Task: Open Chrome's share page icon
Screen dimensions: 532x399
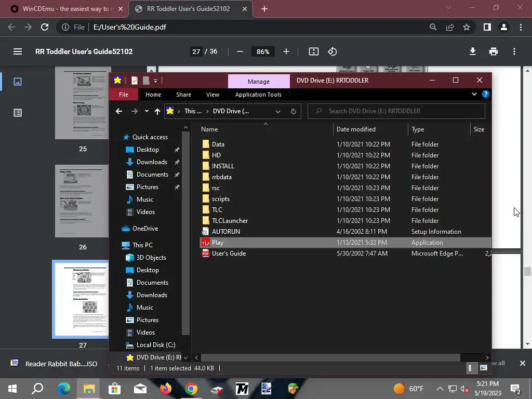Action: pyautogui.click(x=450, y=27)
